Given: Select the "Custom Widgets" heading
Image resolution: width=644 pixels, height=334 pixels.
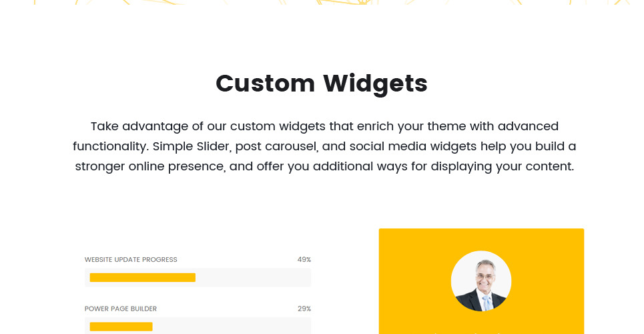Looking at the screenshot, I should (322, 84).
